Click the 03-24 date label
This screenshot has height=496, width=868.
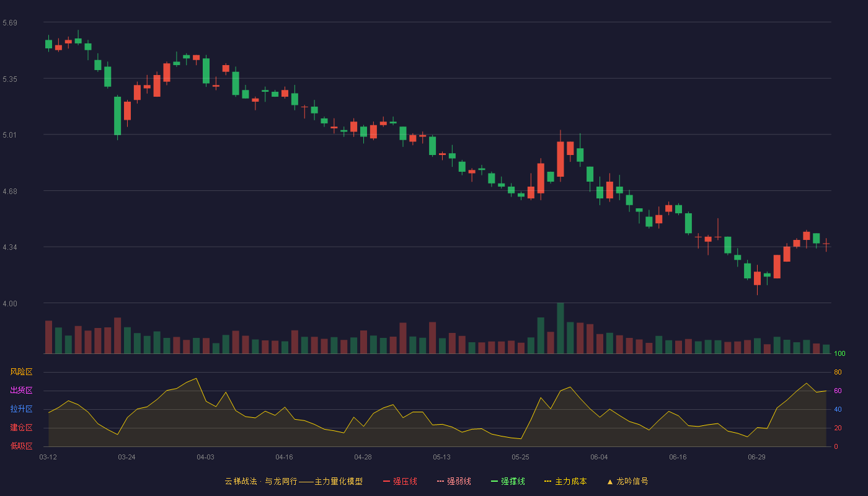[126, 457]
